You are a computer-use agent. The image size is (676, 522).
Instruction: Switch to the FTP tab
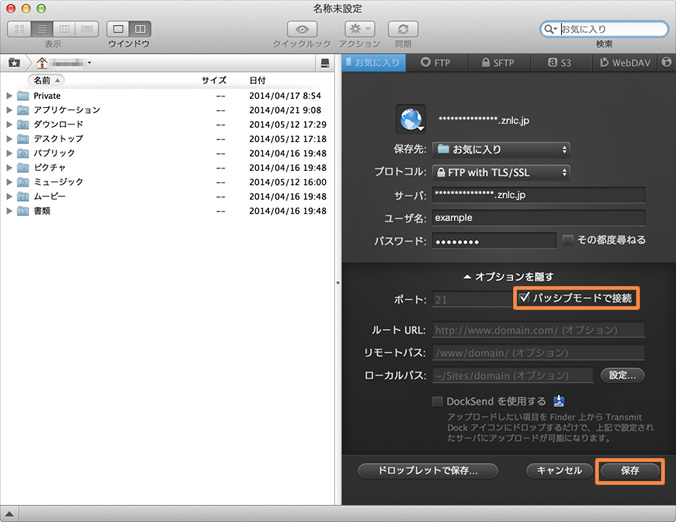pyautogui.click(x=436, y=63)
